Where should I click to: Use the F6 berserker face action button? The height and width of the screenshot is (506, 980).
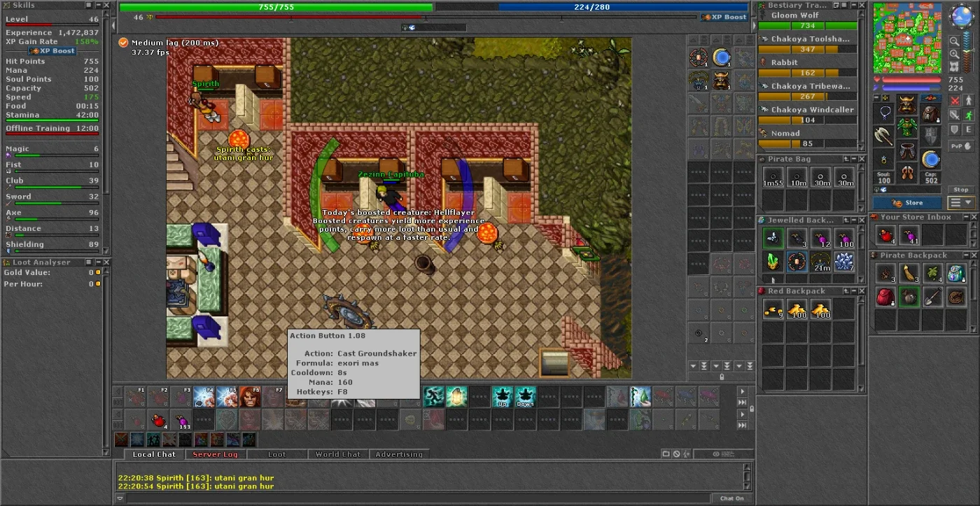point(250,396)
